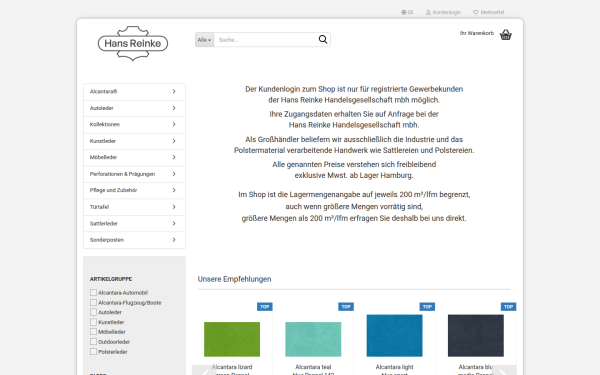
Task: Click the Hans Reinke logo
Action: coord(133,43)
